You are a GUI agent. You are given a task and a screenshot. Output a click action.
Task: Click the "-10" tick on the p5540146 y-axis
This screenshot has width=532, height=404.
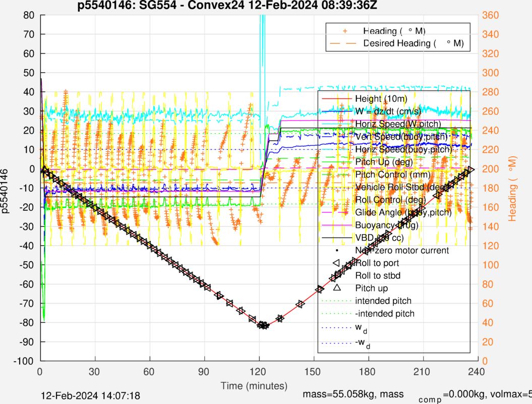click(x=27, y=188)
